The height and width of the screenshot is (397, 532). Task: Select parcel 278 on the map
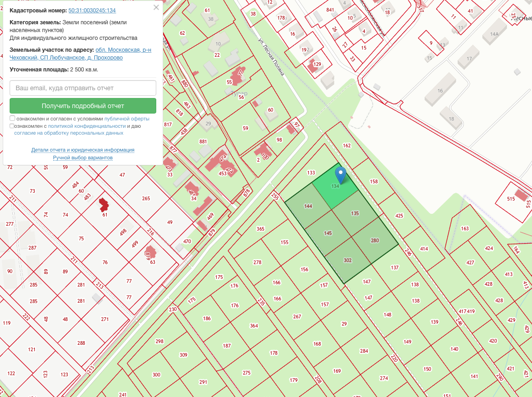coord(258,262)
